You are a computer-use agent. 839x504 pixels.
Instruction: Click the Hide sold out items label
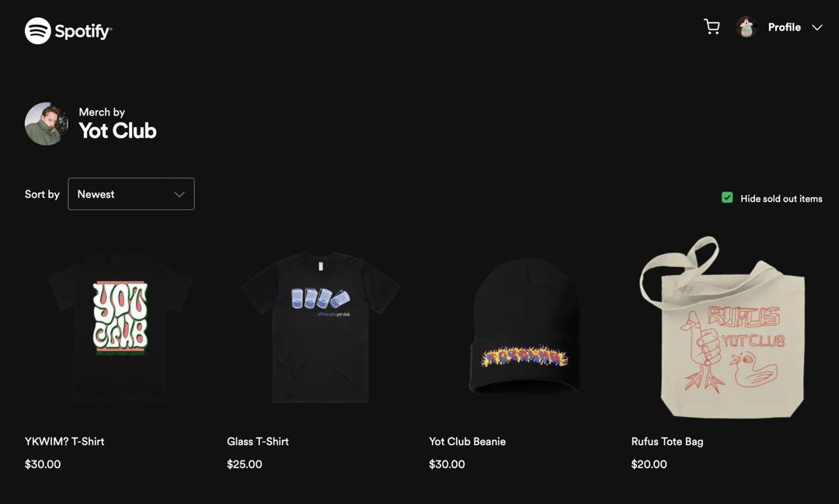(782, 199)
